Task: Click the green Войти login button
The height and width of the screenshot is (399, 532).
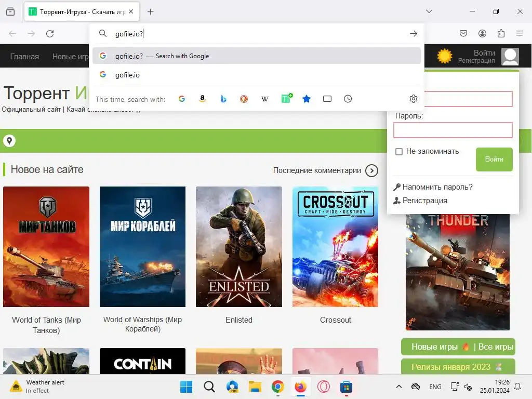Action: (494, 159)
